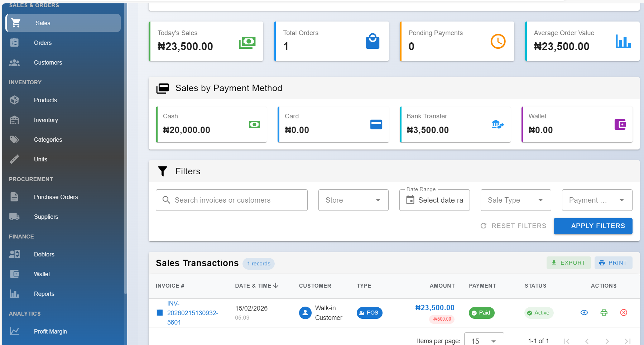The height and width of the screenshot is (345, 644).
Task: Select the Sales cart icon in sidebar
Action: coord(16,23)
